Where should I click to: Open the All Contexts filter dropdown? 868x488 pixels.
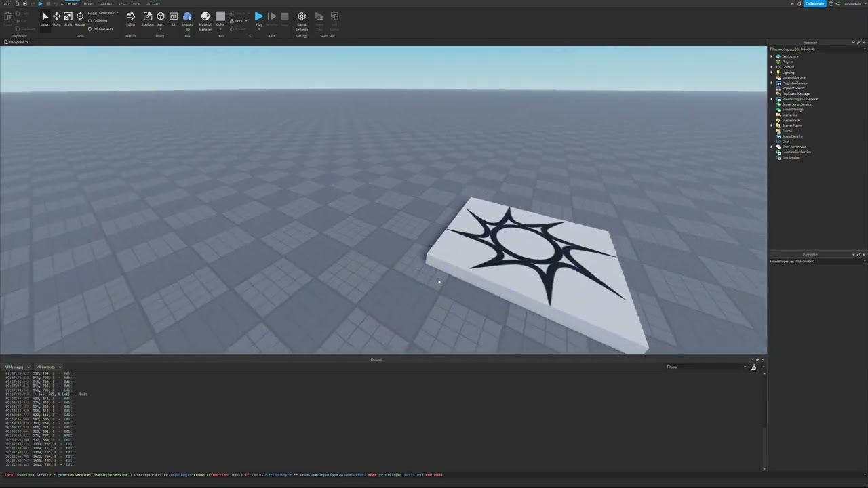coord(47,367)
